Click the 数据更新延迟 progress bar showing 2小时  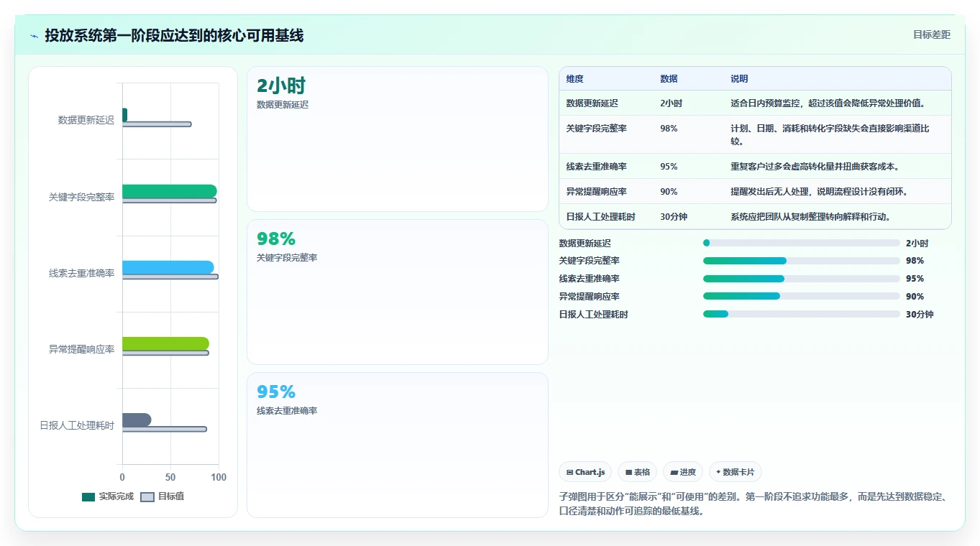click(x=802, y=243)
